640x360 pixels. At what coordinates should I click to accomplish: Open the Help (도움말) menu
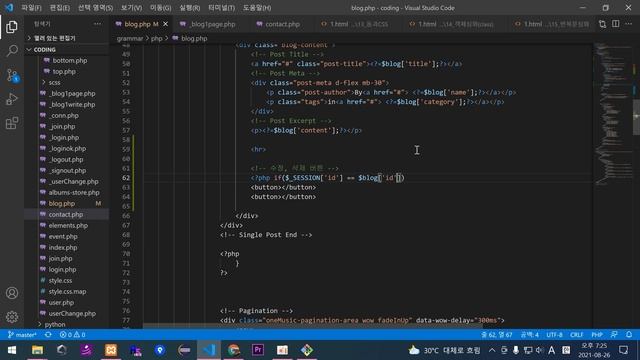(x=257, y=8)
